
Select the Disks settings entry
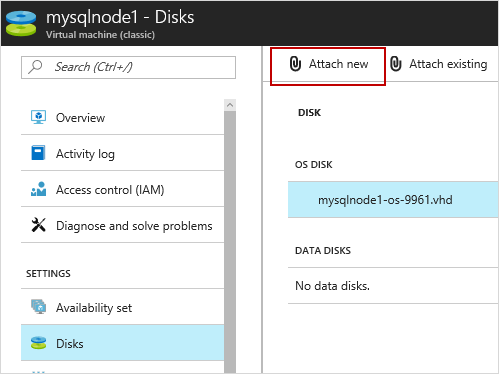[x=122, y=343]
